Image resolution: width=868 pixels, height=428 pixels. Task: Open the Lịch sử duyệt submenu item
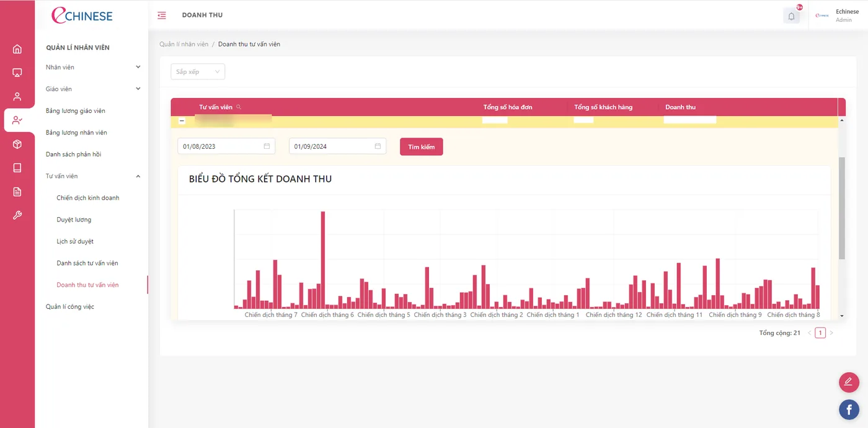pos(75,241)
